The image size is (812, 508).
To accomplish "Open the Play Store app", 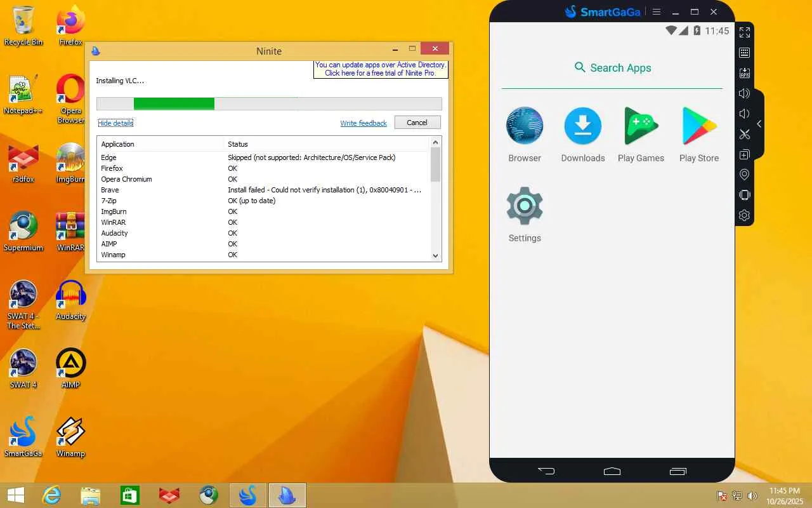I will (699, 134).
